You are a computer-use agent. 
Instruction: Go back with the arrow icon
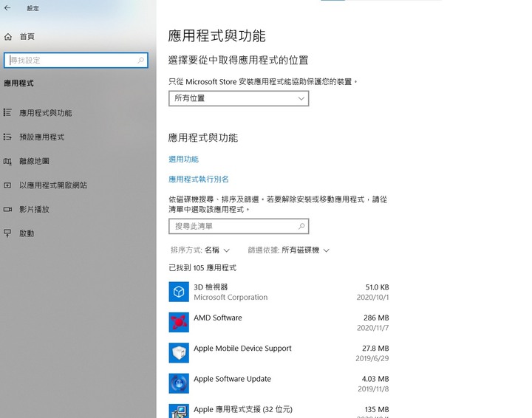[7, 8]
